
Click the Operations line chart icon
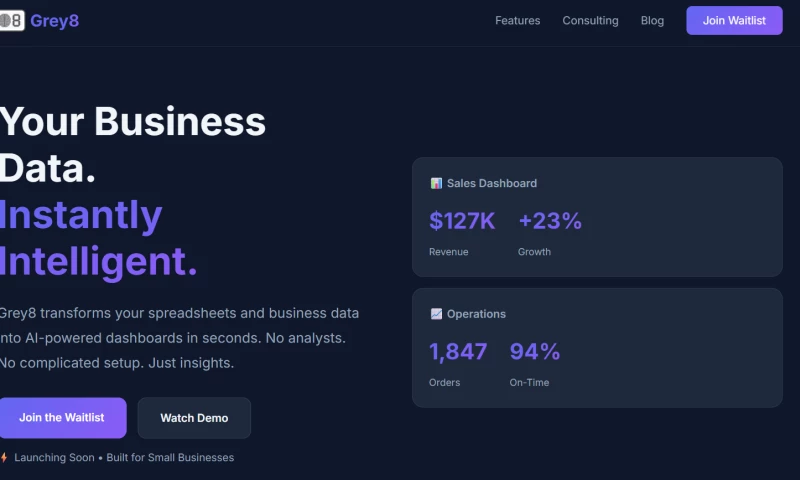(436, 314)
